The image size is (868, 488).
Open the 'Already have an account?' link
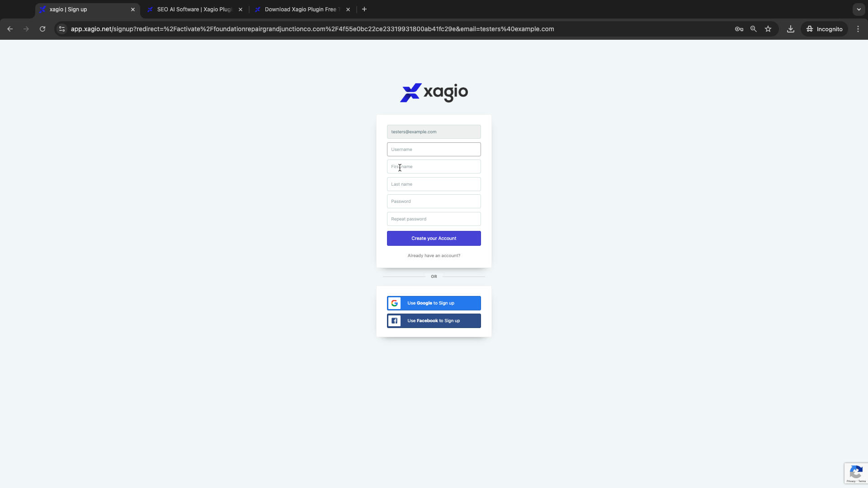pyautogui.click(x=434, y=256)
